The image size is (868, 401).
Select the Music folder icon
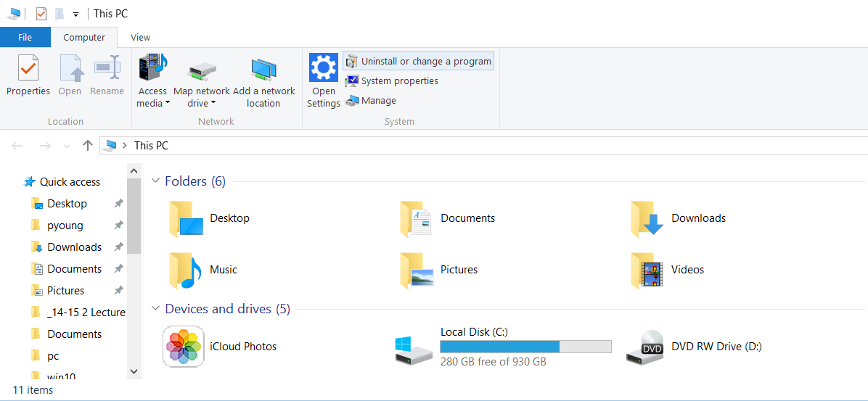click(187, 270)
